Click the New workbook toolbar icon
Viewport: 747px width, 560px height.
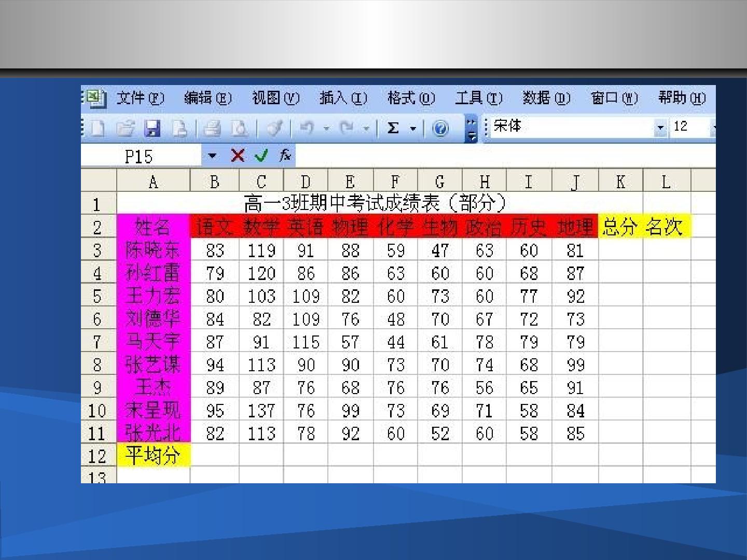click(x=98, y=128)
